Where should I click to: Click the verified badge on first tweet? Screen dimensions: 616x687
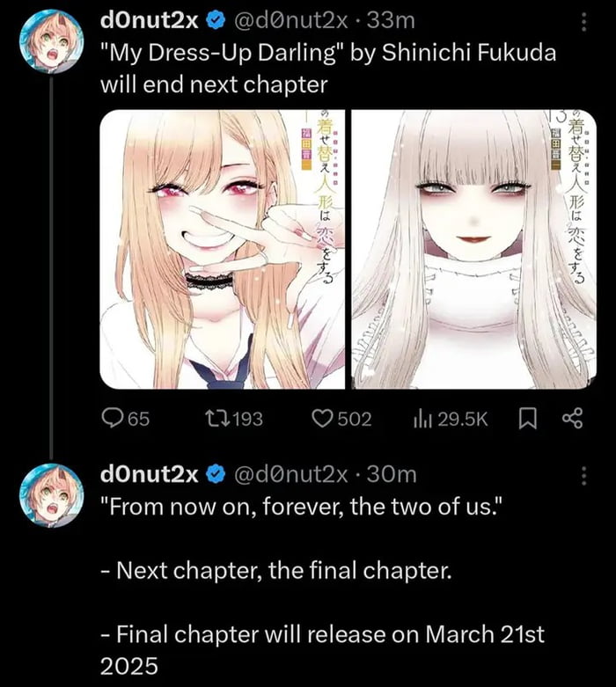pyautogui.click(x=216, y=20)
